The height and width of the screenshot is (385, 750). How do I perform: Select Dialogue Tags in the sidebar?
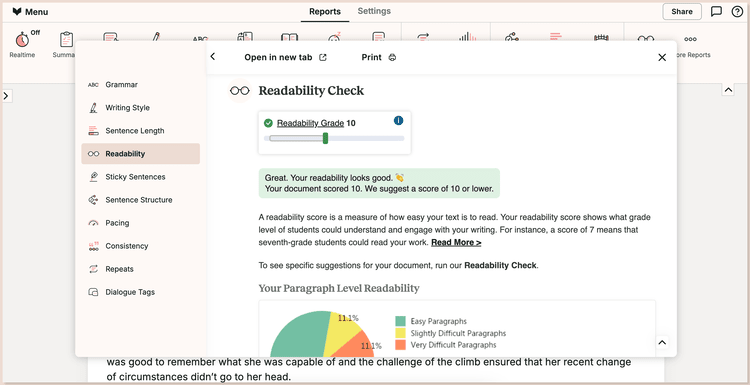tap(141, 292)
